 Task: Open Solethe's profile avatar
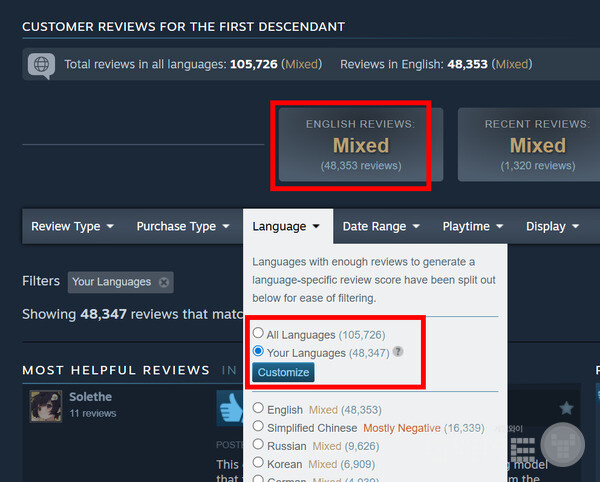click(x=46, y=405)
